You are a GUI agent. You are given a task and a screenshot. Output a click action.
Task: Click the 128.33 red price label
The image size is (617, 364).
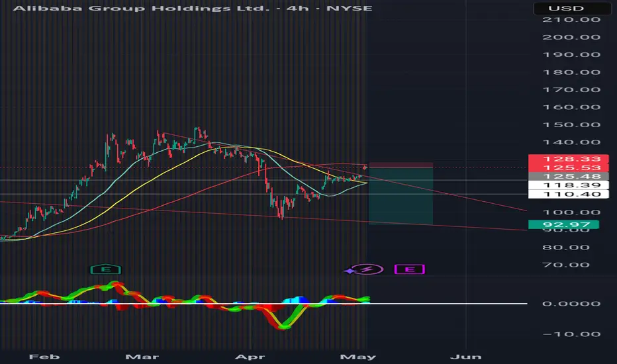[x=568, y=159]
